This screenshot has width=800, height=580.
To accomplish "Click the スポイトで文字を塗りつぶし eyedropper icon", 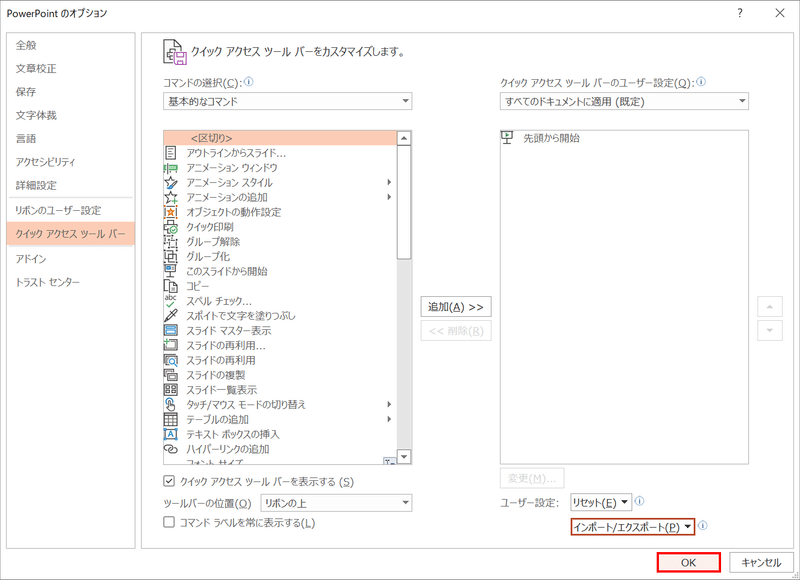I will pos(171,315).
